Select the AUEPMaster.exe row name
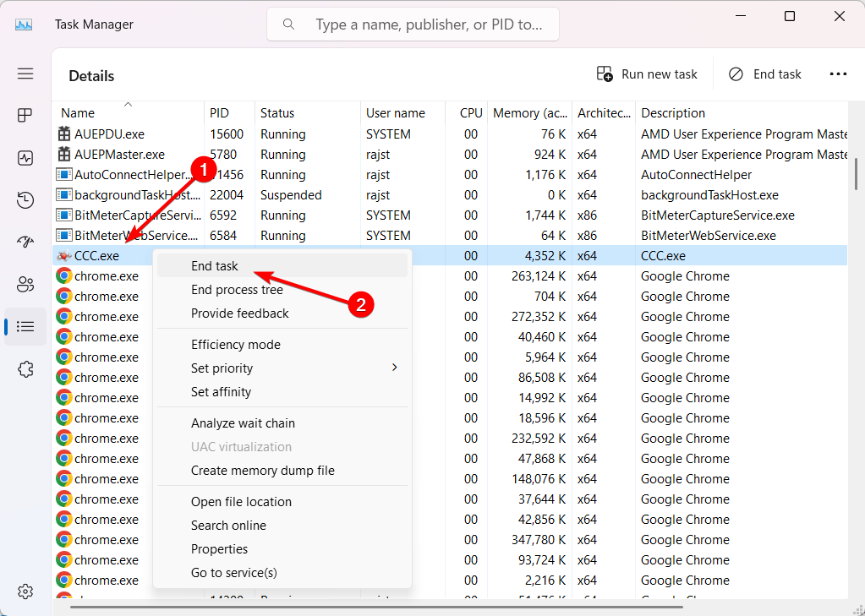The width and height of the screenshot is (865, 616). [120, 155]
